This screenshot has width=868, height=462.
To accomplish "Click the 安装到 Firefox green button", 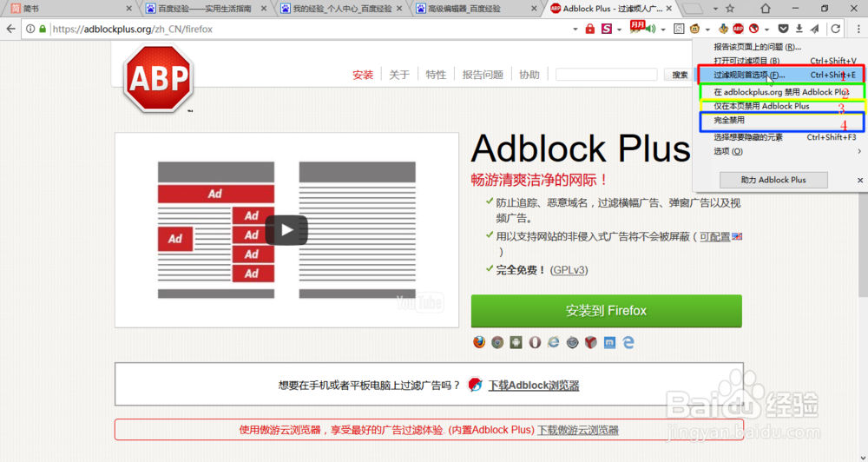I will (x=606, y=311).
